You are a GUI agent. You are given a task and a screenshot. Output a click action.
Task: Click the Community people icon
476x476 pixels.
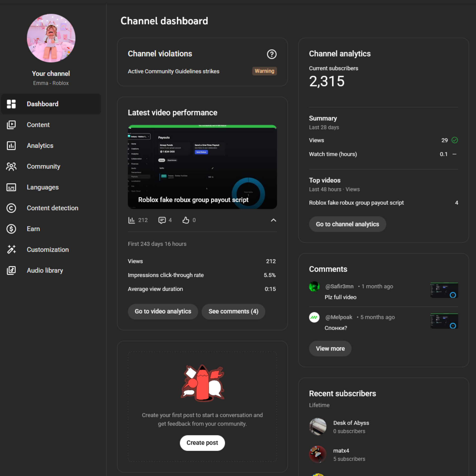[x=11, y=166]
